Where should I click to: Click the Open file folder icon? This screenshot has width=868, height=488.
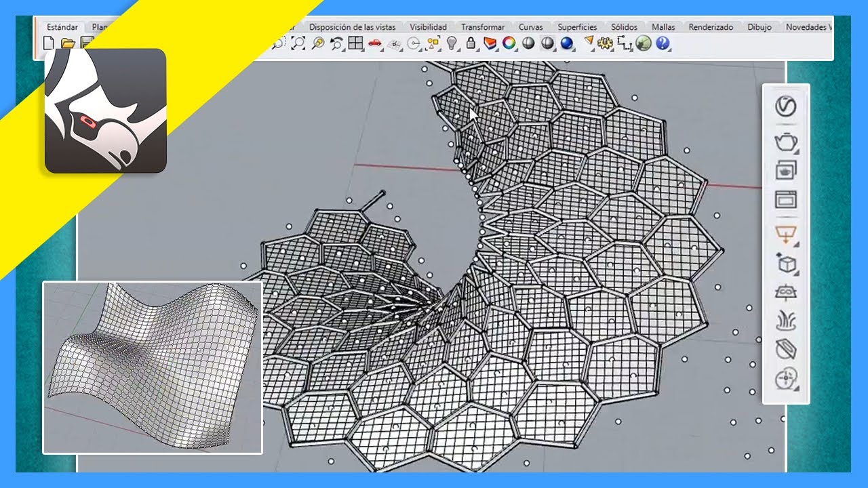(68, 44)
